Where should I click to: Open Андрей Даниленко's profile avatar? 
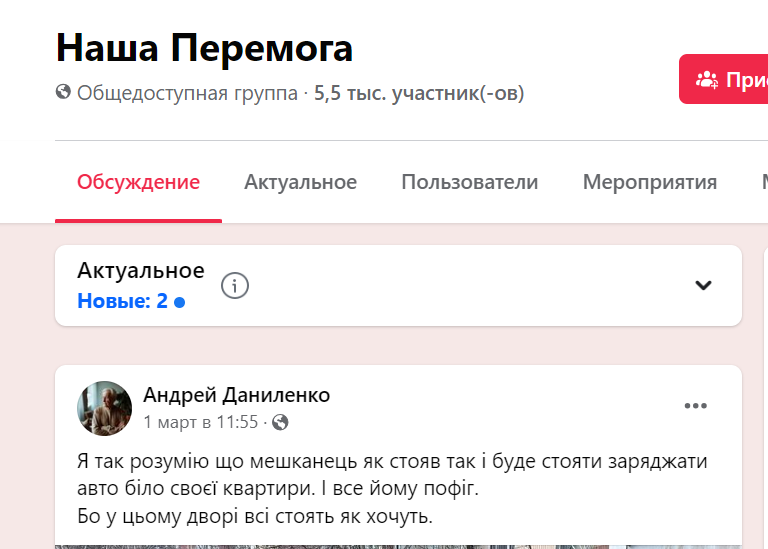[105, 408]
